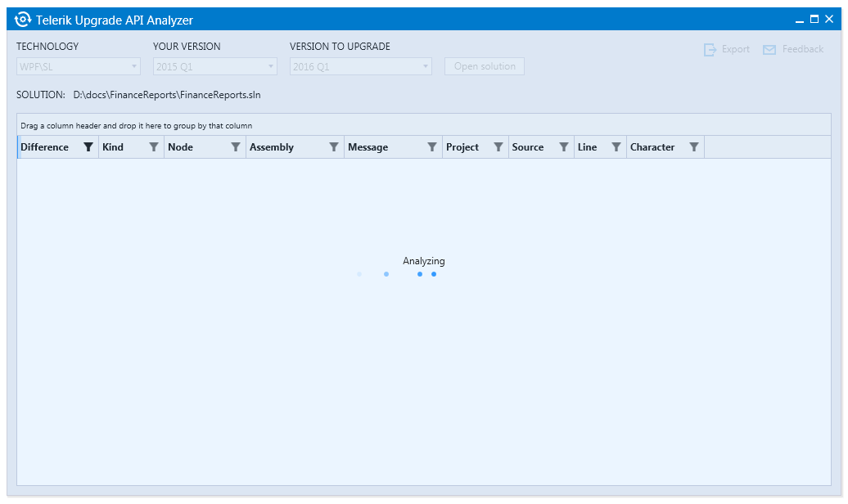848x504 pixels.
Task: Sort by the Difference column header
Action: click(44, 147)
